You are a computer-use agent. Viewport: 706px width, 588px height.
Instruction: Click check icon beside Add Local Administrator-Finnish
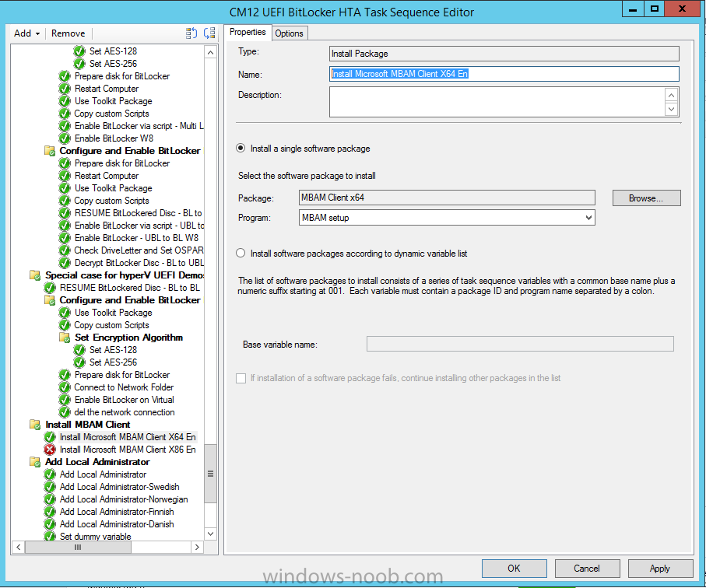[50, 512]
